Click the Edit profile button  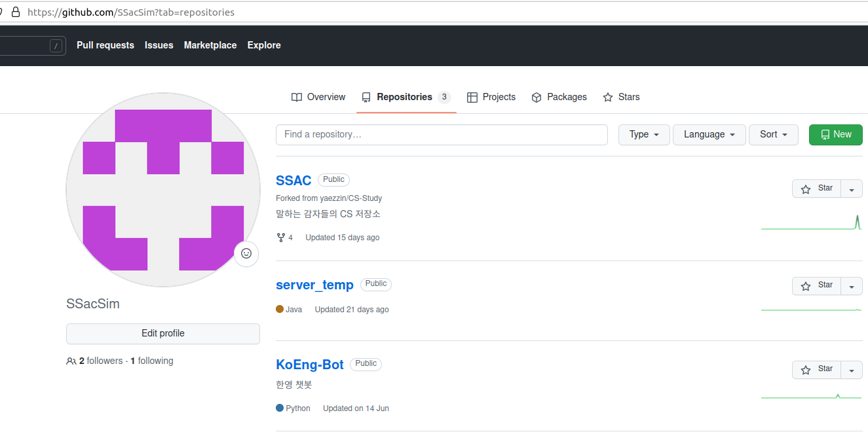coord(163,333)
